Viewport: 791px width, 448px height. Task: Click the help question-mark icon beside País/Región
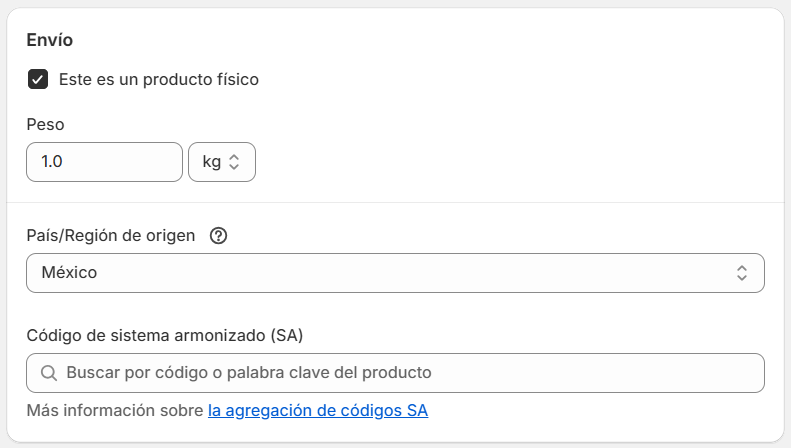point(219,236)
